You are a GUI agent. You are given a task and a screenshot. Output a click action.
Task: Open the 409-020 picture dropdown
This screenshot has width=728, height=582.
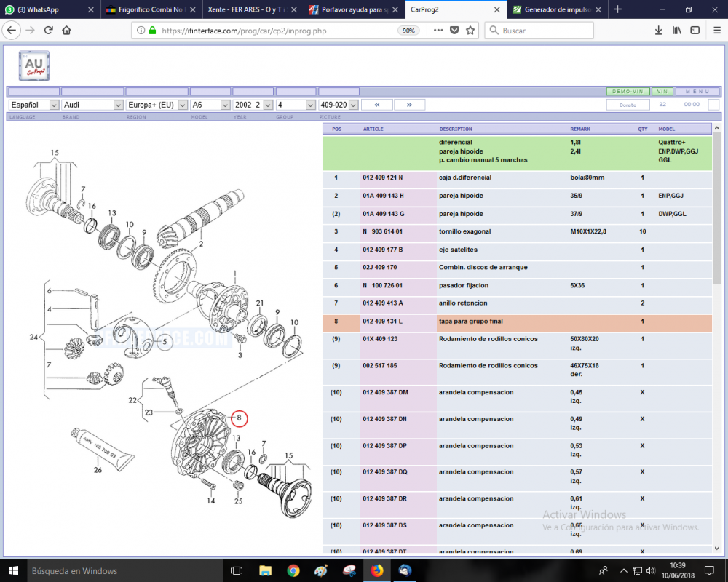pyautogui.click(x=339, y=105)
